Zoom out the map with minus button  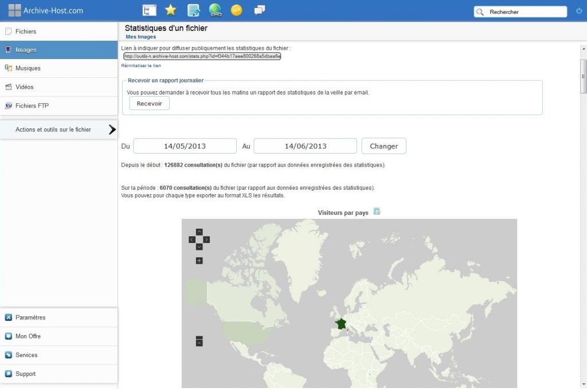pos(199,342)
